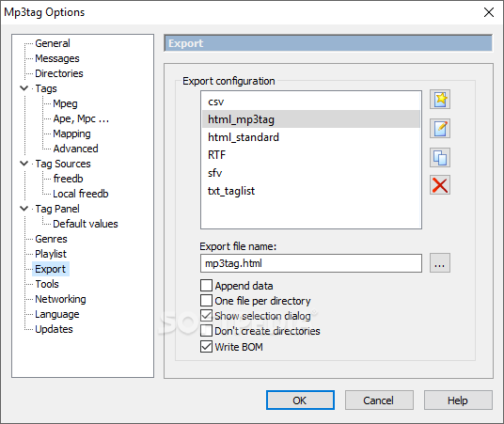Open Language settings
The image size is (504, 424).
[x=57, y=314]
